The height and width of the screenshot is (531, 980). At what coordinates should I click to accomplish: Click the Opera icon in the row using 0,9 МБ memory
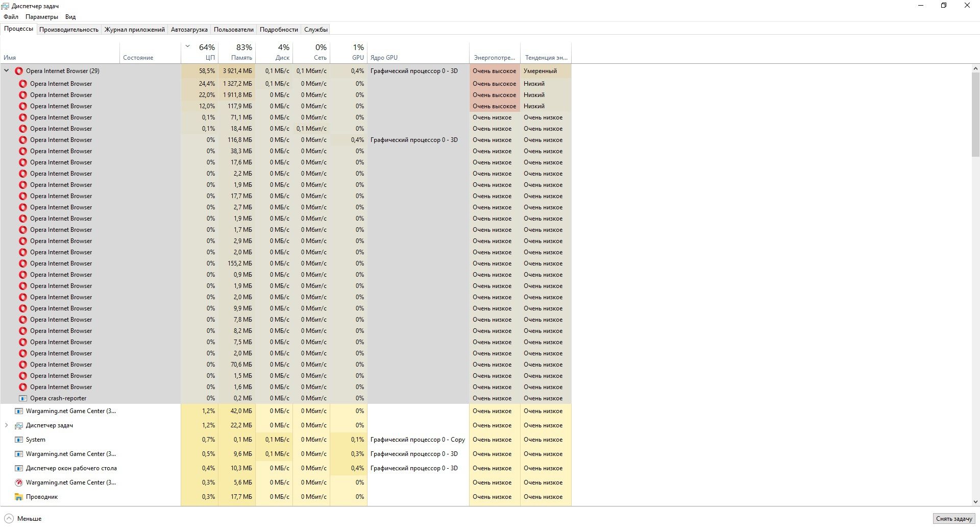(x=23, y=275)
